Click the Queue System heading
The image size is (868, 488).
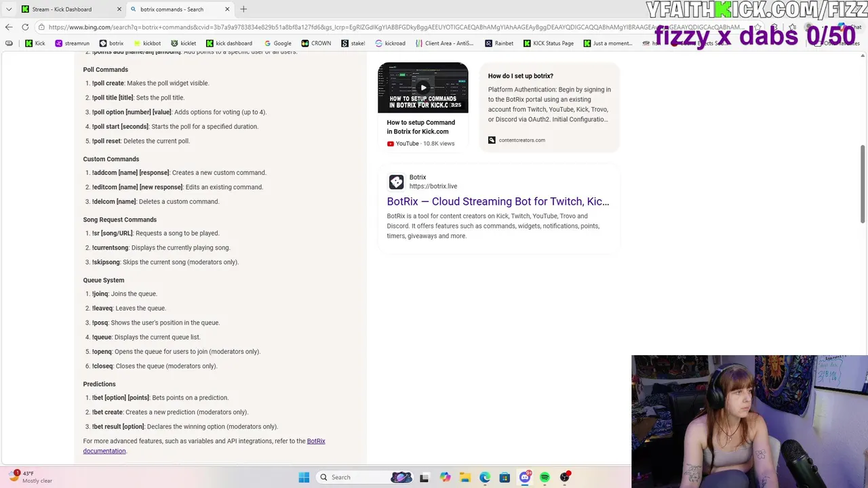click(104, 280)
